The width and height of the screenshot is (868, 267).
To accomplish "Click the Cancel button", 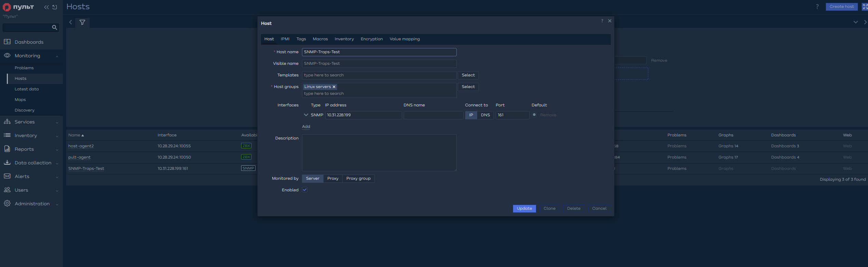I will [599, 208].
